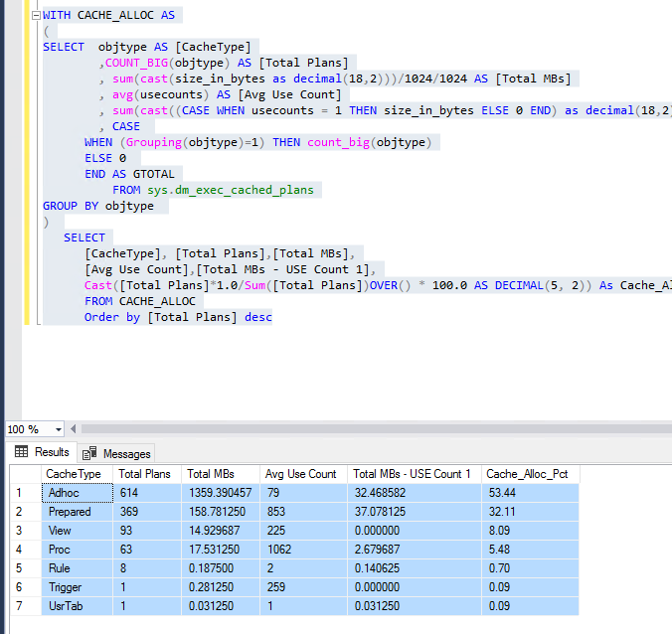Select row header number 7
This screenshot has width=672, height=634.
pyautogui.click(x=26, y=606)
